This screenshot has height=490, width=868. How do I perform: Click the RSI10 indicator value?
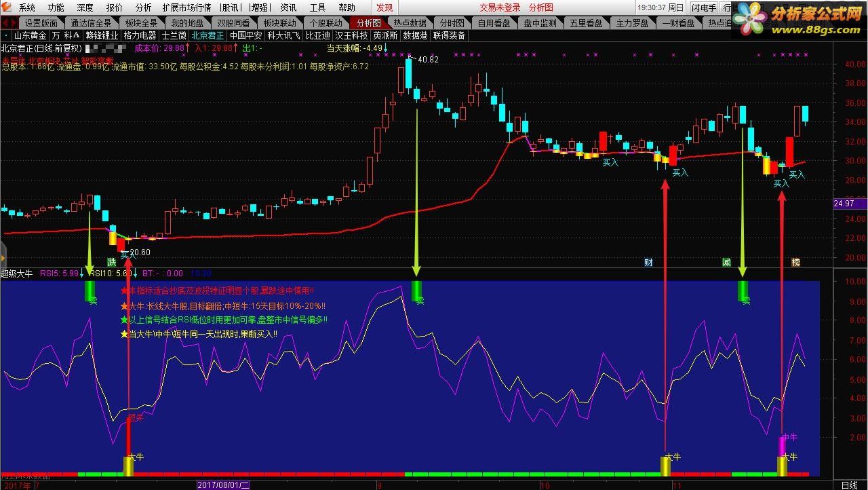(x=112, y=274)
